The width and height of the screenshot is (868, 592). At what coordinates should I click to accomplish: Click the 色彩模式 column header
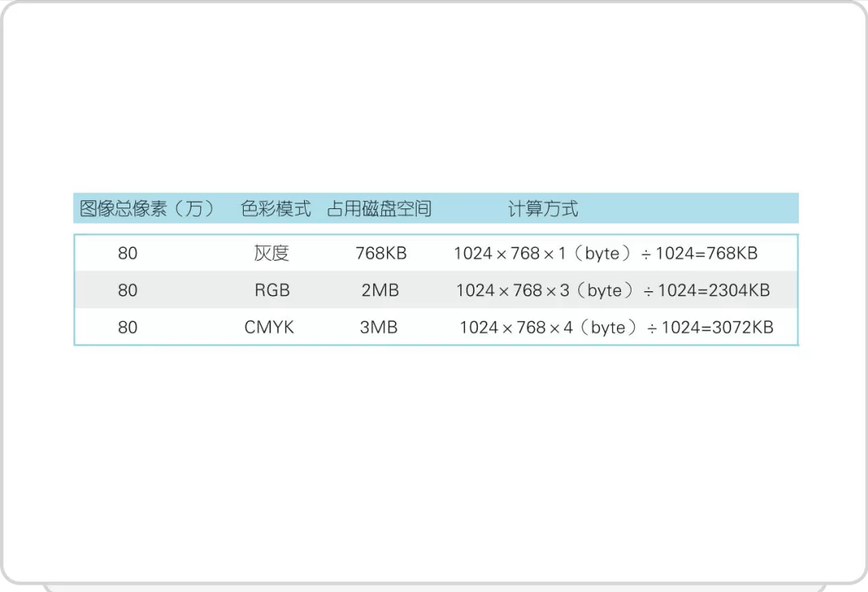(276, 208)
